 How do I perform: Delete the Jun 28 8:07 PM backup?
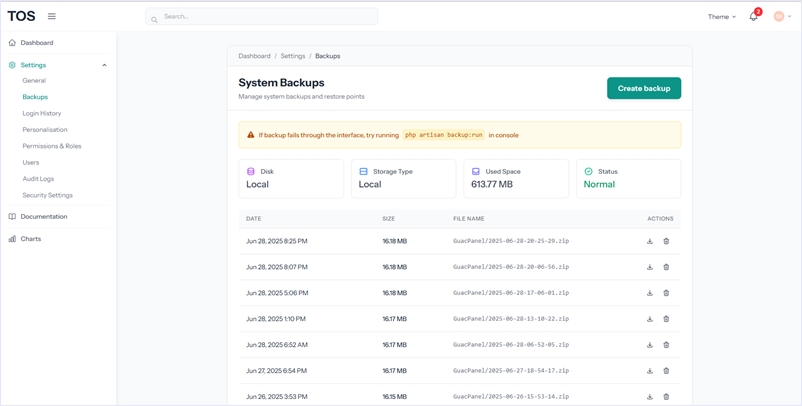666,267
